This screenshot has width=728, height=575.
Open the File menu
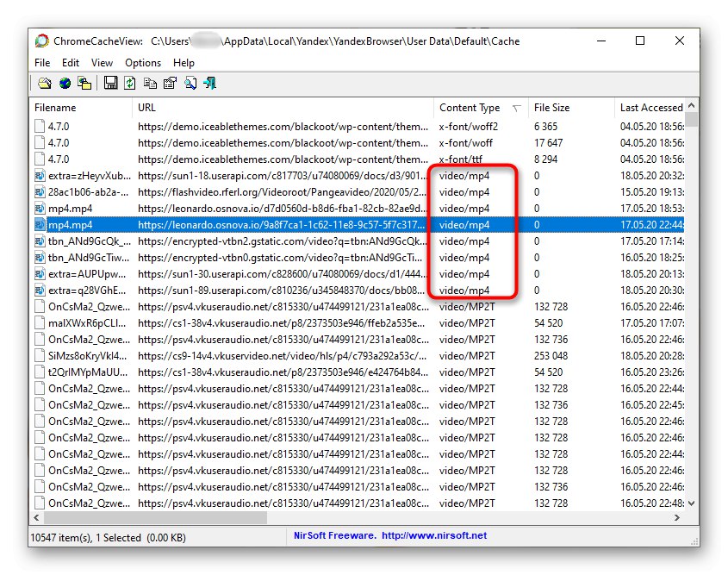[42, 63]
